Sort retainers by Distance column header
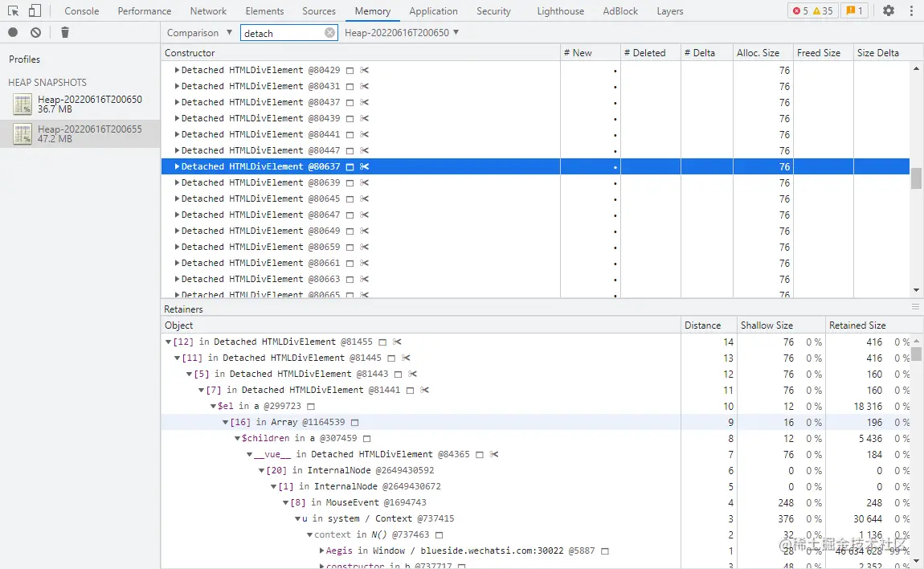 (709, 325)
